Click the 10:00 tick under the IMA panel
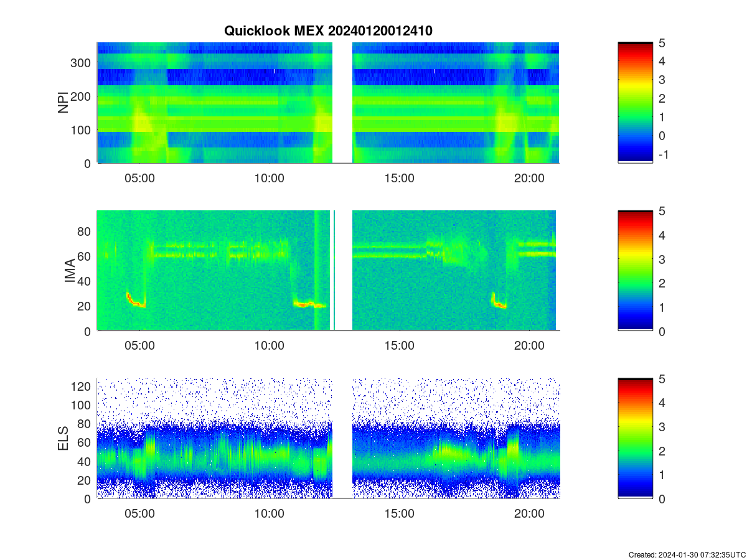 tap(270, 346)
